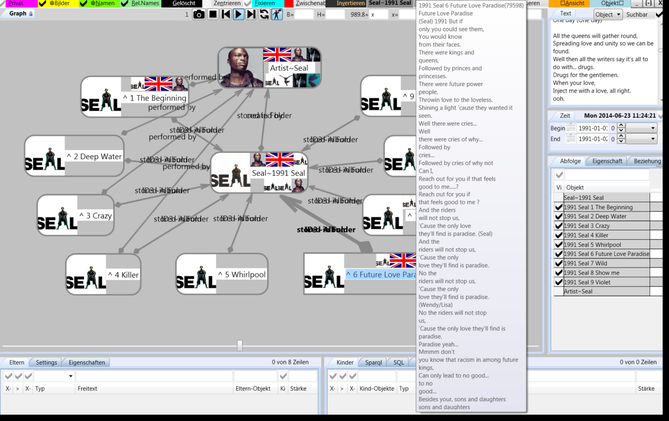Select the Artist~Seal node portrait
Screen dimensions: 669x421
[241, 67]
